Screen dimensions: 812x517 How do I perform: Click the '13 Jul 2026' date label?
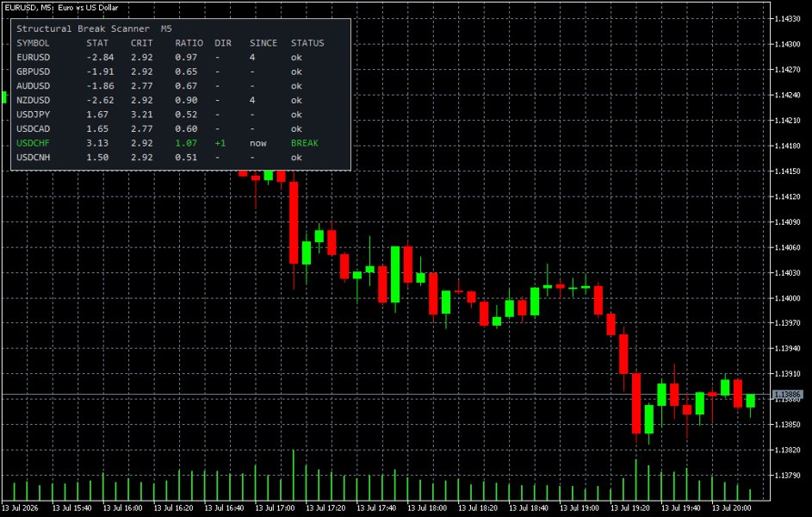coord(20,508)
